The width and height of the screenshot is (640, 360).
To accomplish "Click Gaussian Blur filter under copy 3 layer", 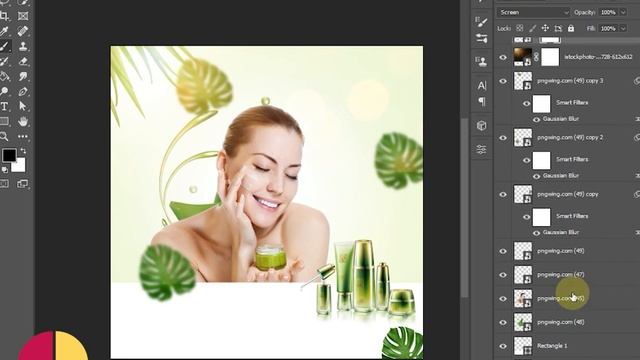I will [561, 119].
